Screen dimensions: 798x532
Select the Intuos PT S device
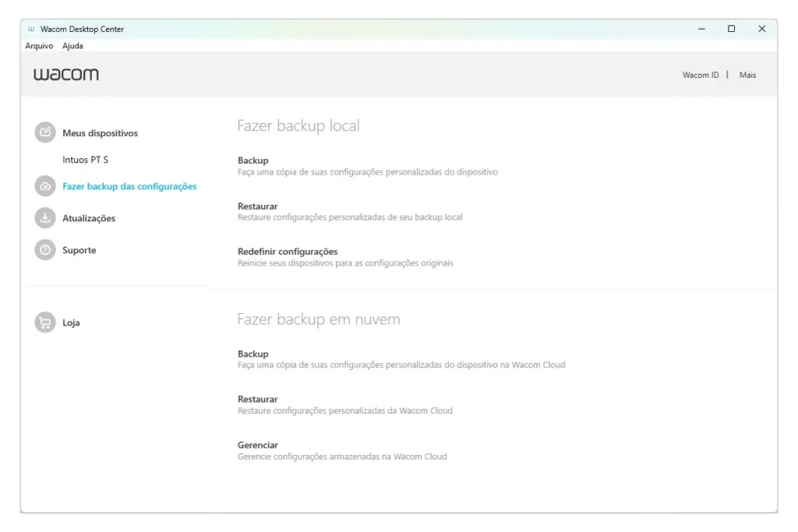pos(86,160)
